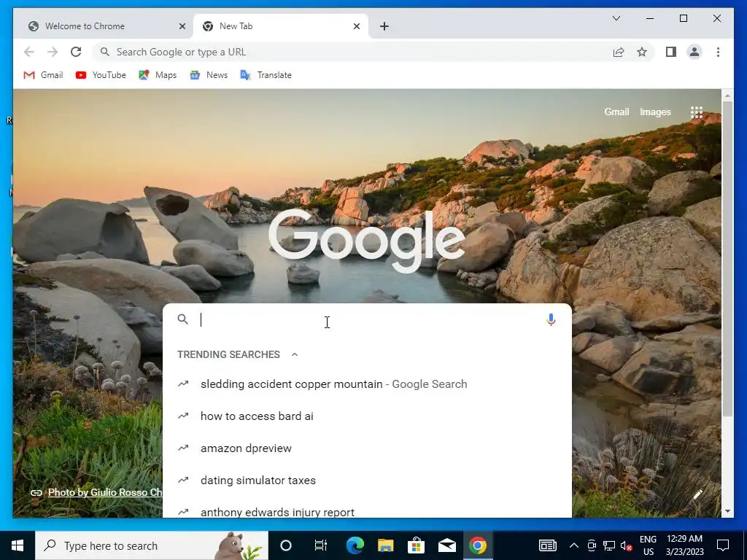Image resolution: width=747 pixels, height=560 pixels.
Task: Click the network tray icon
Action: 609,545
